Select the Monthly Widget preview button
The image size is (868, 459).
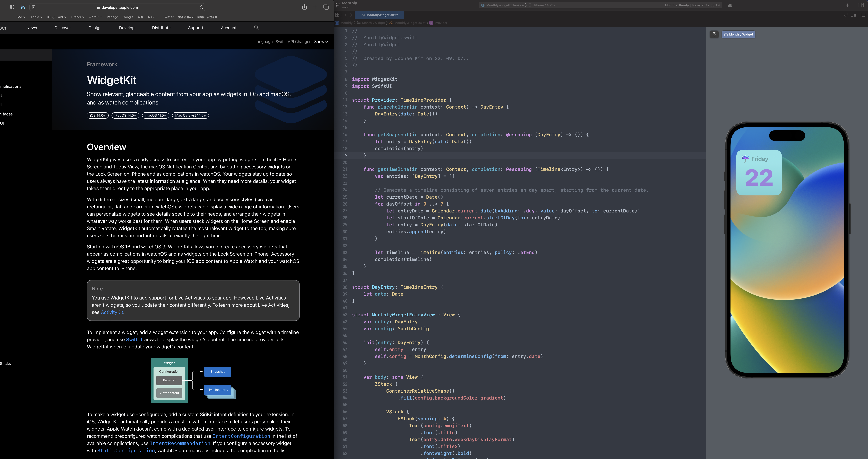(738, 34)
